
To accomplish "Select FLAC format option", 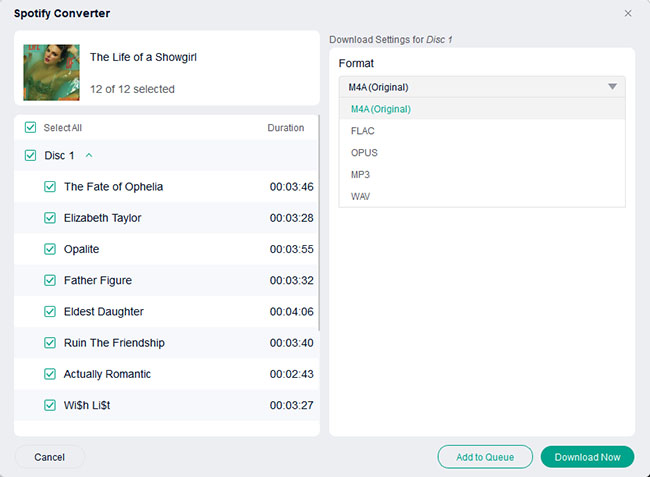I will tap(482, 131).
